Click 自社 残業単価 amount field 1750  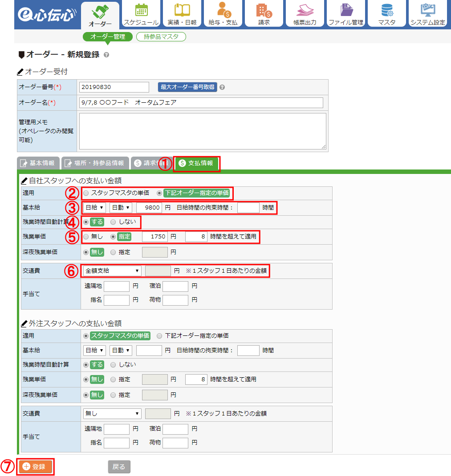point(154,237)
